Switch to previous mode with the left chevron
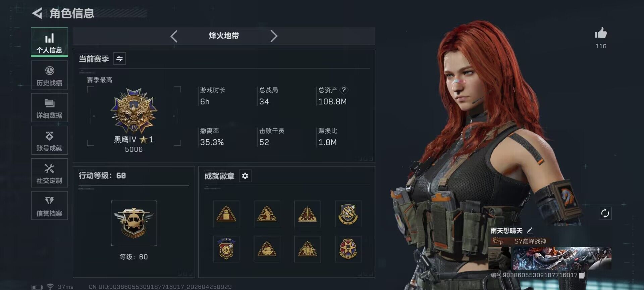Viewport: 644px width, 290px height. 174,36
